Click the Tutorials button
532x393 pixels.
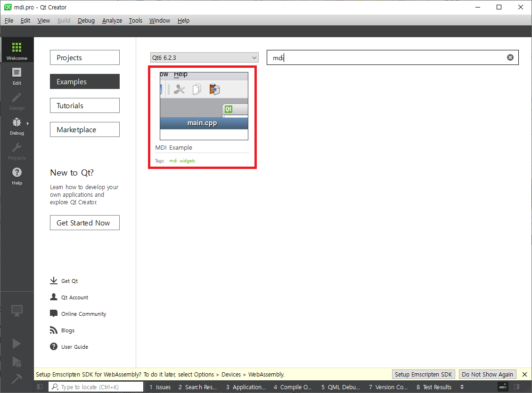(x=85, y=106)
